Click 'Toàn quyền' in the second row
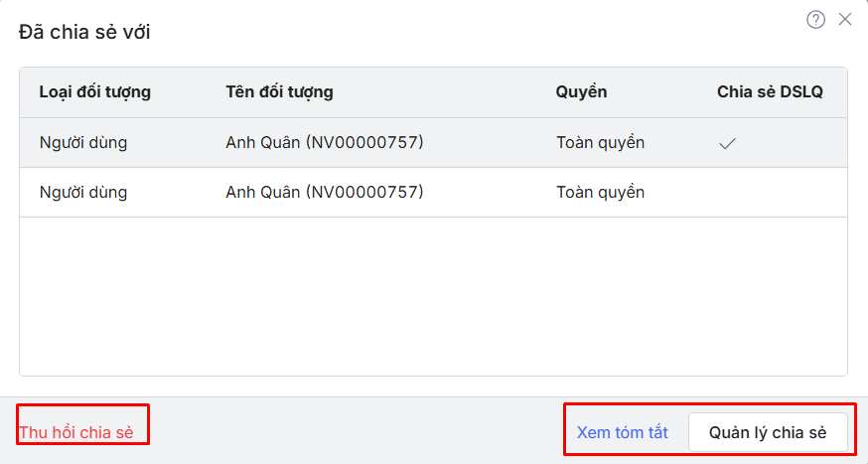 click(600, 193)
